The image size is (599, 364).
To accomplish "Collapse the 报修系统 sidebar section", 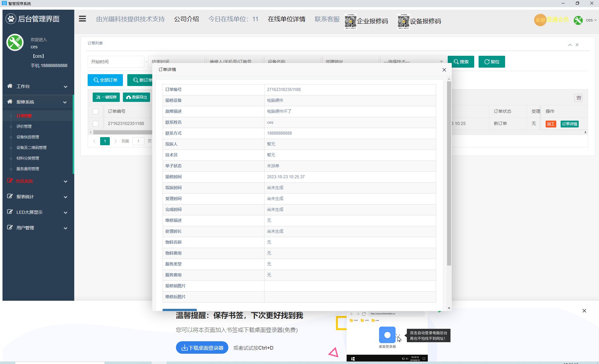I will (x=37, y=102).
